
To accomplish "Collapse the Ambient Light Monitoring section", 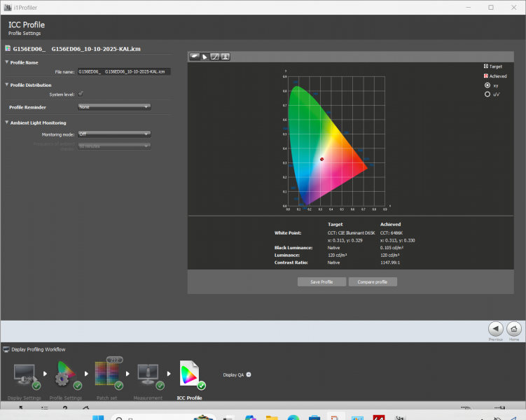I will [x=7, y=123].
